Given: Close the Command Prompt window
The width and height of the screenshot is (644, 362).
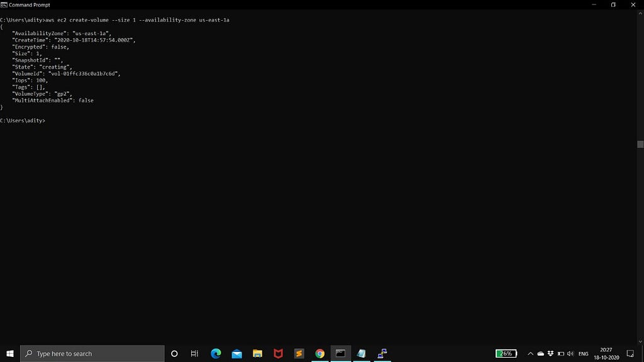Looking at the screenshot, I should pos(633,5).
